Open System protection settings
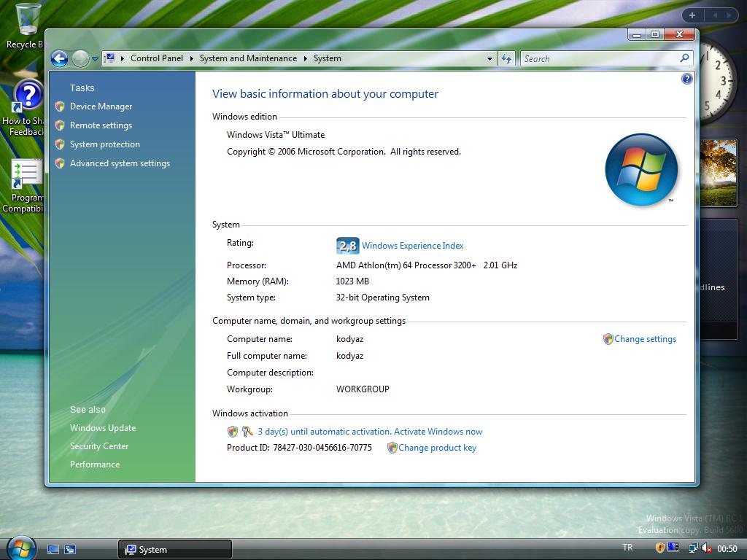This screenshot has width=747, height=560. pyautogui.click(x=105, y=144)
